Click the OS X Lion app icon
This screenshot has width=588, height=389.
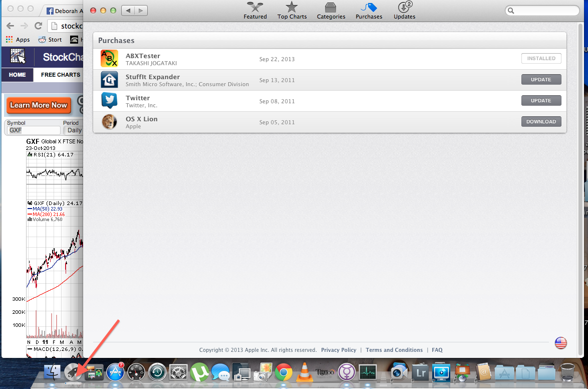coord(109,122)
